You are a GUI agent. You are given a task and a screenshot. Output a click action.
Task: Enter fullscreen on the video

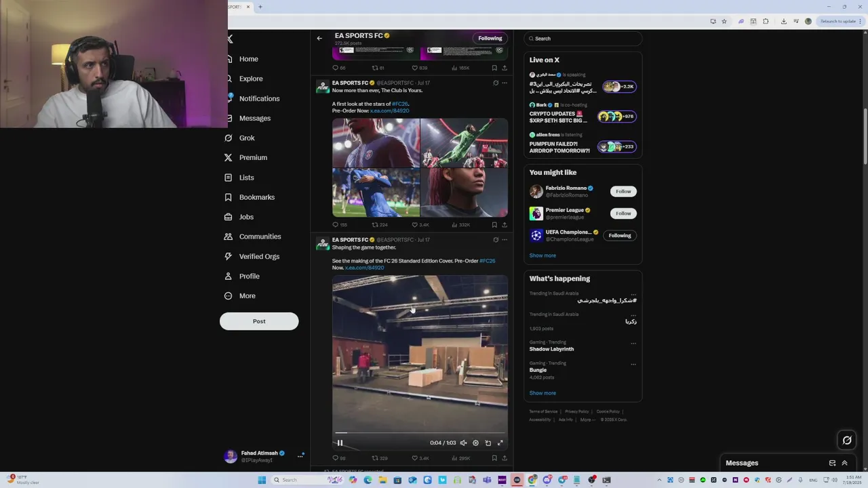pos(500,443)
